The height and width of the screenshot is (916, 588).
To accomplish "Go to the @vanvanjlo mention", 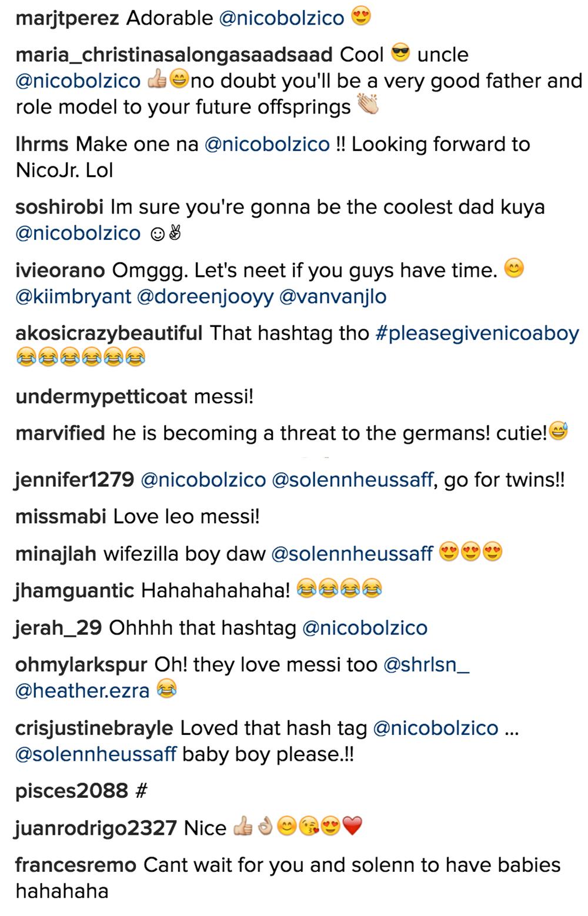I will pyautogui.click(x=333, y=296).
